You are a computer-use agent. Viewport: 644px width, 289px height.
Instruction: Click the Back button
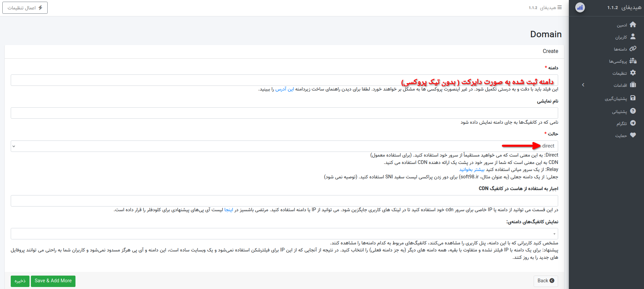(546, 281)
